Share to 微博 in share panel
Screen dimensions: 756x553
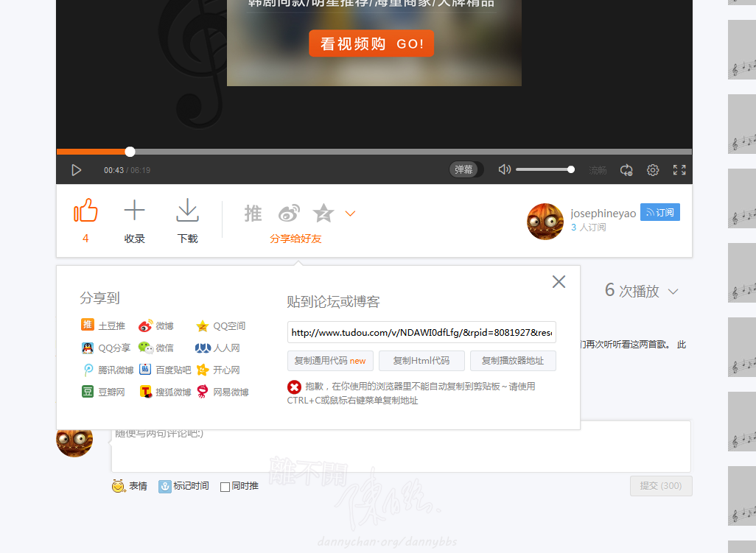[155, 326]
